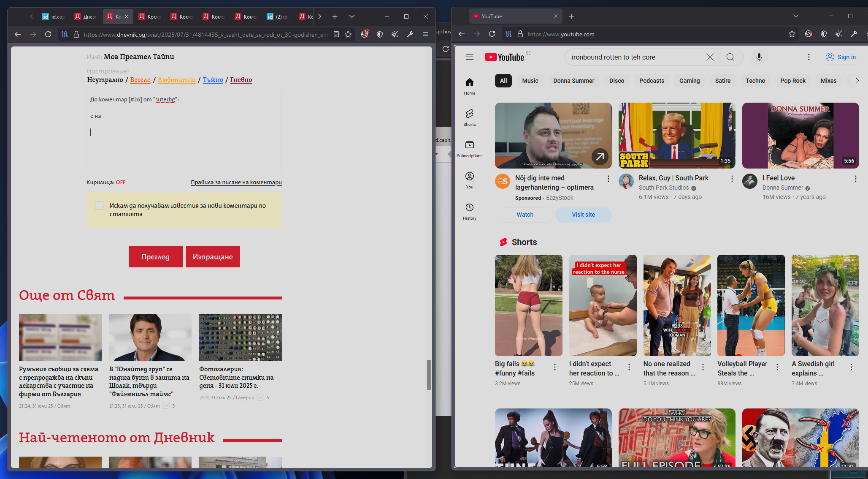Open menu for I Feel Love video
The image size is (868, 479).
(855, 179)
